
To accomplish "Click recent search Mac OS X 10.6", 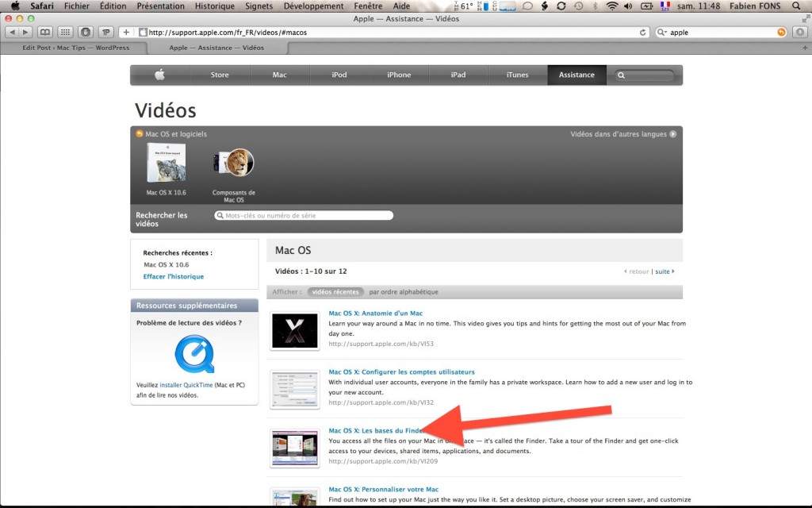I will (167, 264).
